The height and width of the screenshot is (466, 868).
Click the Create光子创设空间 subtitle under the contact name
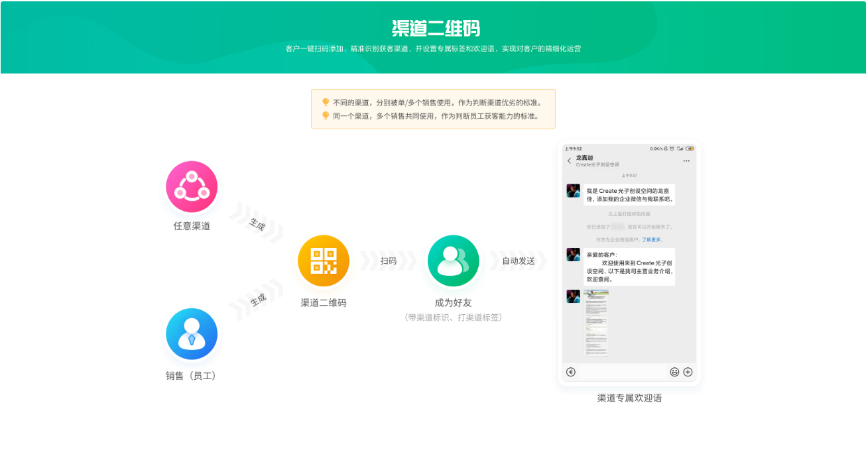pos(597,164)
